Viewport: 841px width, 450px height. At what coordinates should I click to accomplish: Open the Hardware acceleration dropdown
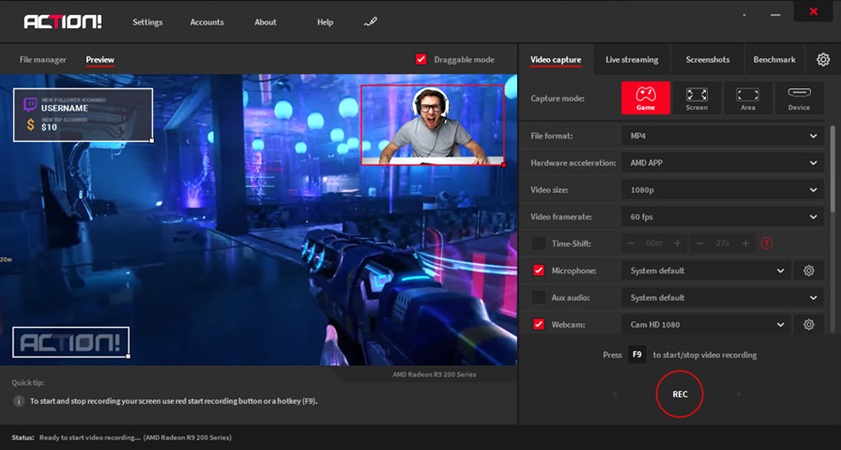tap(720, 162)
